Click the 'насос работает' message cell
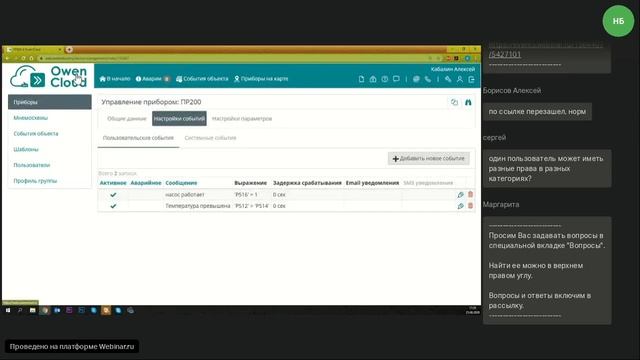The width and height of the screenshot is (640, 360). tap(184, 195)
